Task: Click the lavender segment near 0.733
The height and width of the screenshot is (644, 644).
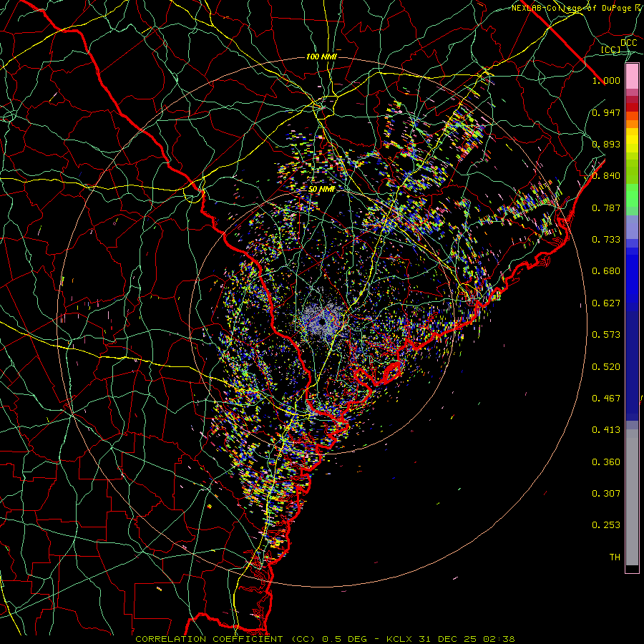Action: click(x=632, y=228)
